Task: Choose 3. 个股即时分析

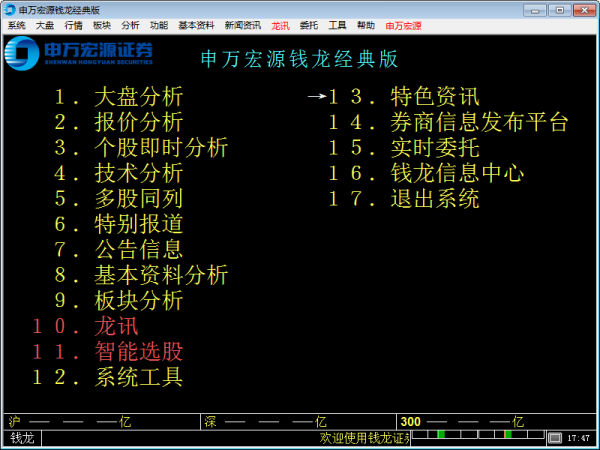Action: (x=141, y=147)
